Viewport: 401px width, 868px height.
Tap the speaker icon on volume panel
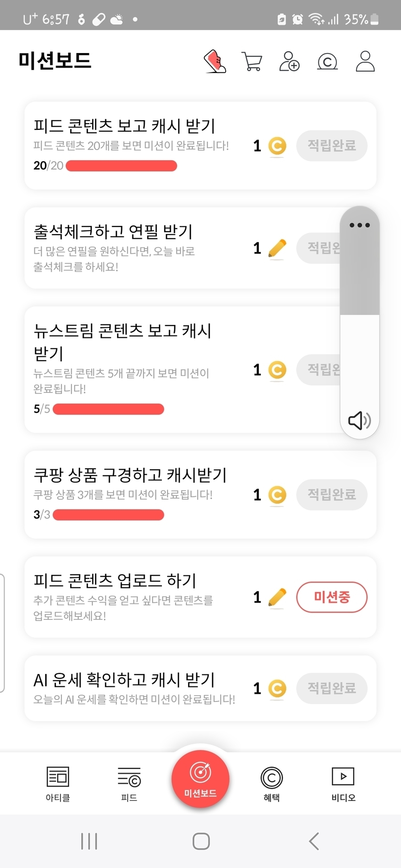point(359,420)
